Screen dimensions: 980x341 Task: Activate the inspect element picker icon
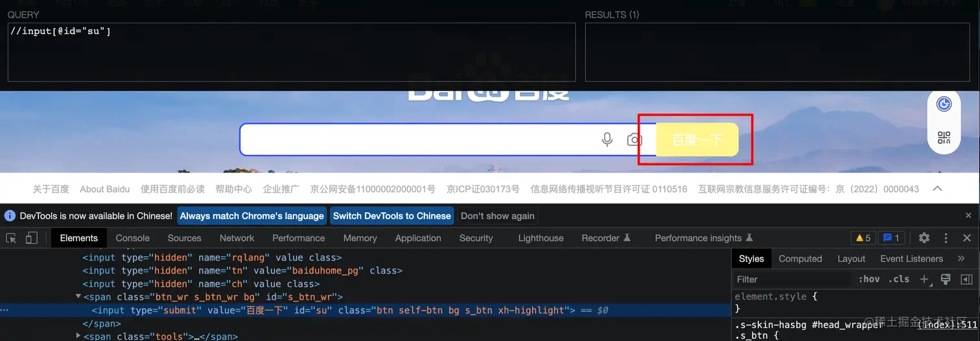pos(11,238)
